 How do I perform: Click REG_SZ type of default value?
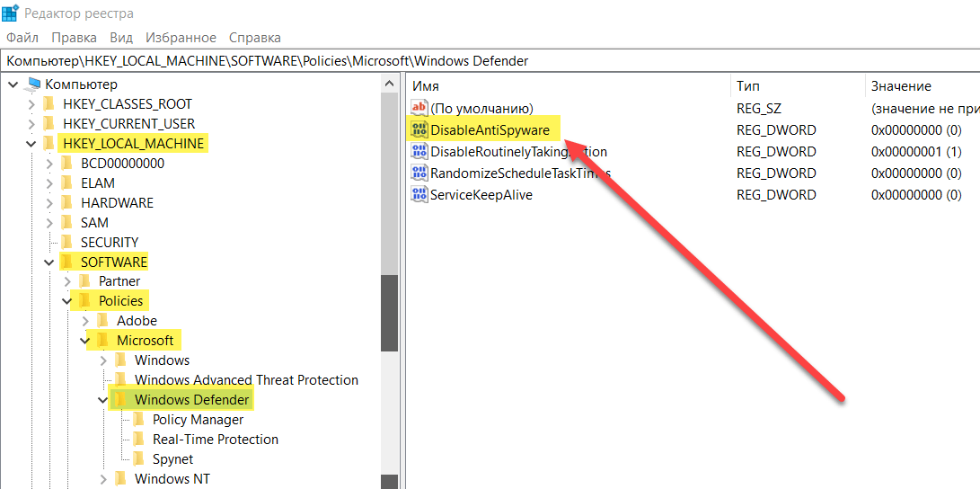coord(759,108)
